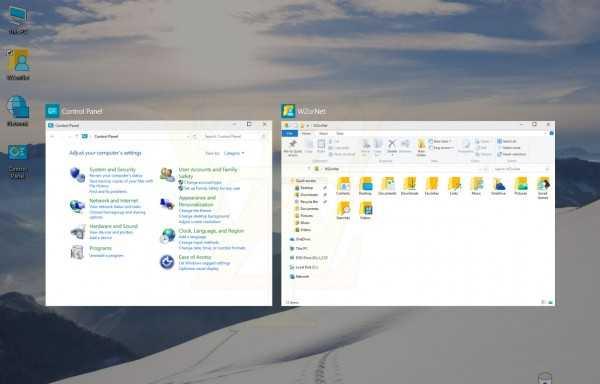
Task: Open the Saved Games folder
Action: pyautogui.click(x=543, y=188)
